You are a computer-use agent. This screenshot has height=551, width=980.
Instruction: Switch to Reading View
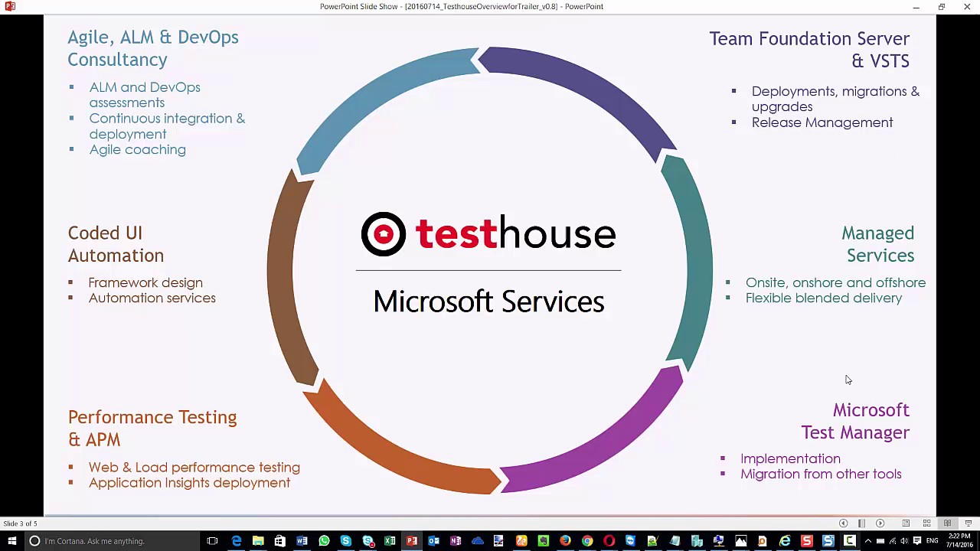point(947,523)
